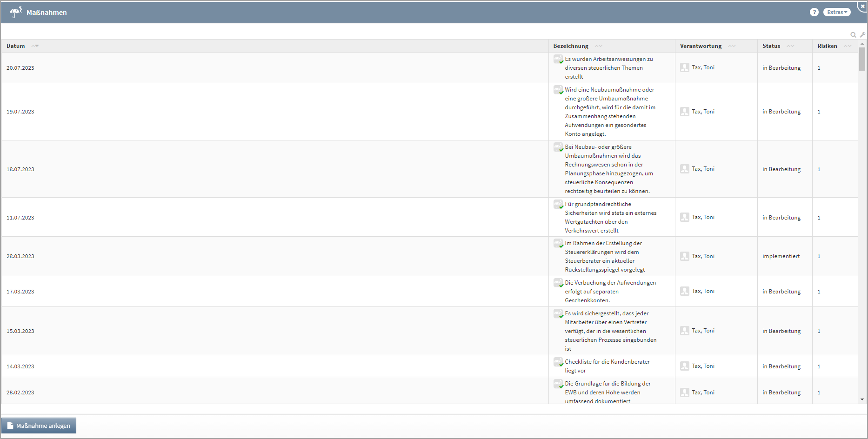The width and height of the screenshot is (868, 439).
Task: Select the date 28.03.2023
Action: pyautogui.click(x=20, y=256)
